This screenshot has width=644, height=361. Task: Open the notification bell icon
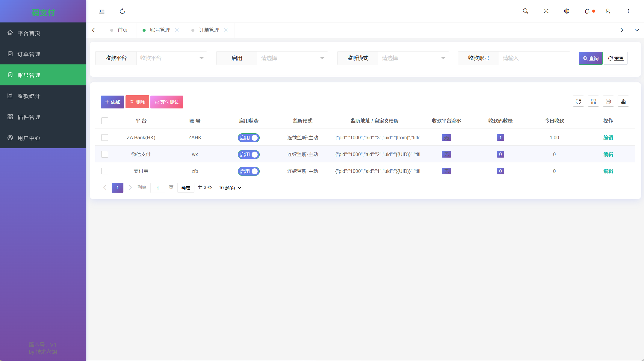coord(587,11)
